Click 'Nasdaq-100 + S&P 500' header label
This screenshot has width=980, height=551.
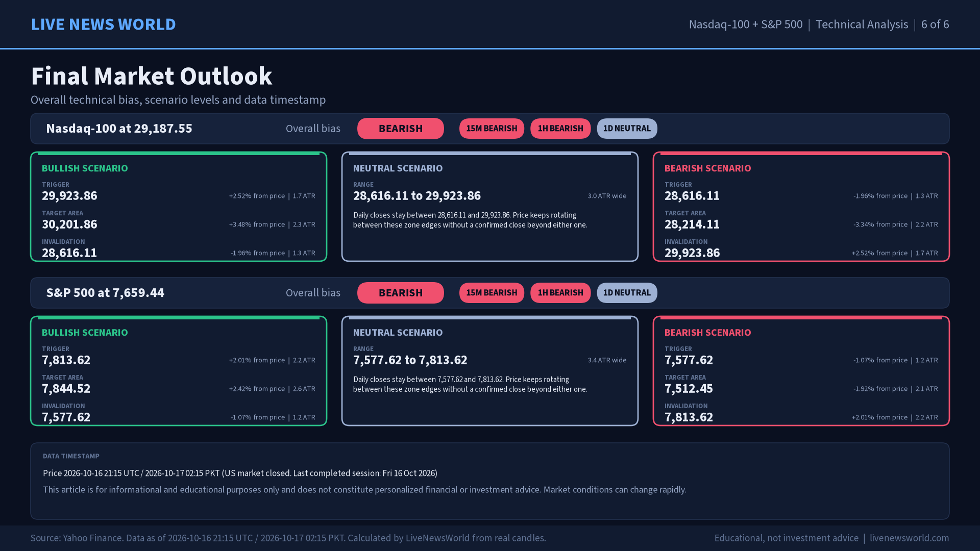click(x=745, y=24)
